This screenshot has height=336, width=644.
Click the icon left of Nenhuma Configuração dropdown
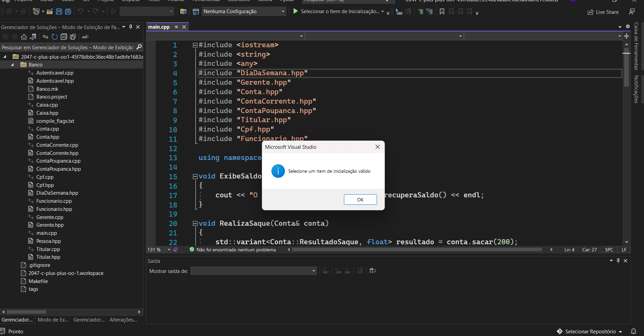click(196, 11)
